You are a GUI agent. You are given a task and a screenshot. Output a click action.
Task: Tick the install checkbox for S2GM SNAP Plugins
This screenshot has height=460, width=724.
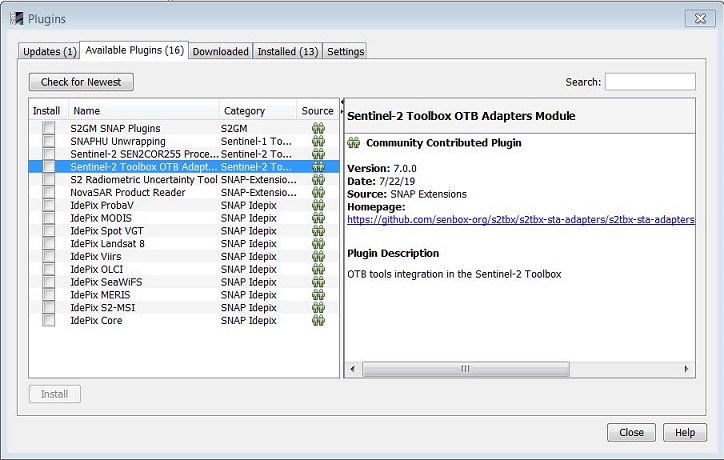tap(48, 128)
